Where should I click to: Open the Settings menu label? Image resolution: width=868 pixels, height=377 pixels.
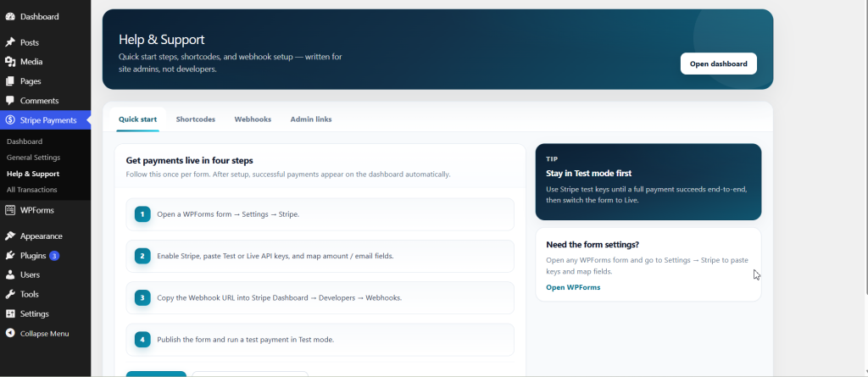pyautogui.click(x=35, y=314)
